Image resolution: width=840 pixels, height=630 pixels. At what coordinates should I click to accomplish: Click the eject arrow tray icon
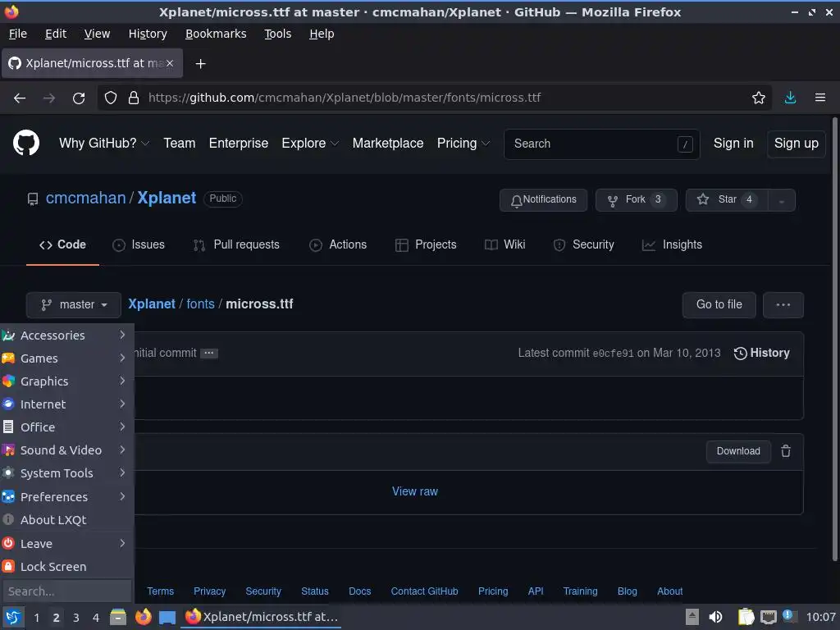[692, 617]
